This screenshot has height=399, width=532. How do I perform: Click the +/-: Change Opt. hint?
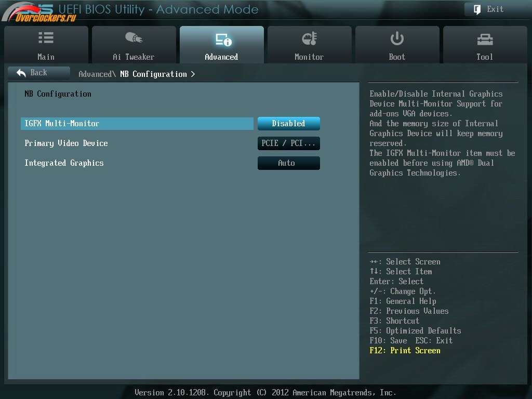[x=403, y=291]
